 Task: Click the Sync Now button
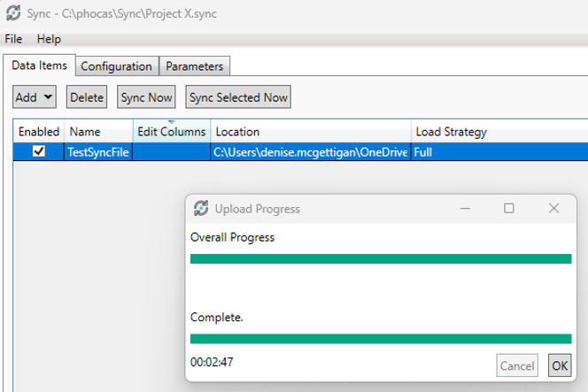[x=146, y=96]
